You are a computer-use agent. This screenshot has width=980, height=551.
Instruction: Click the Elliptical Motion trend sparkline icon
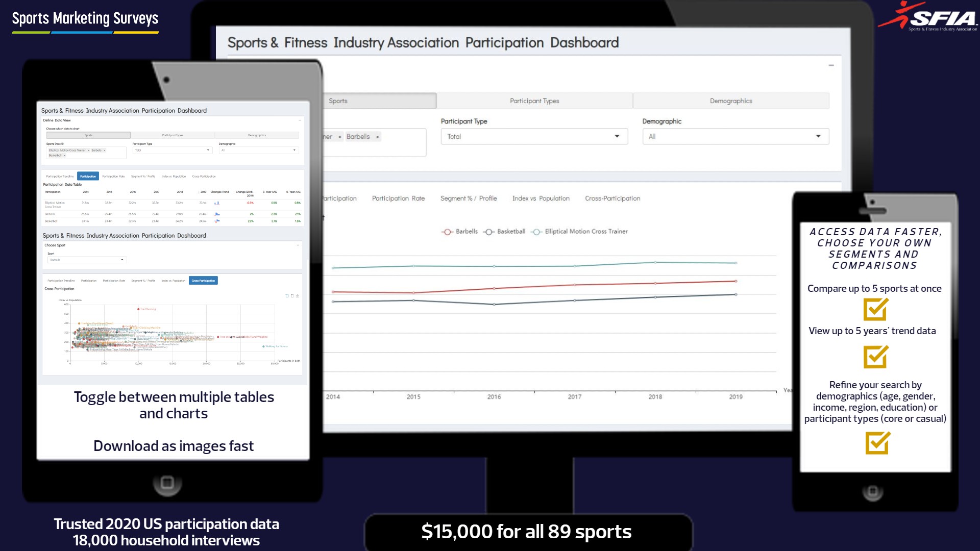pyautogui.click(x=217, y=203)
